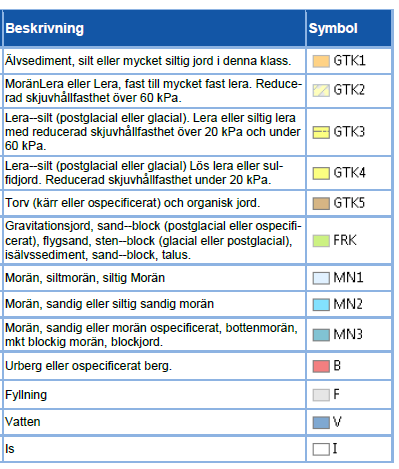This screenshot has width=399, height=469.
Task: Click the orange GTK1 color swatch
Action: [x=321, y=61]
